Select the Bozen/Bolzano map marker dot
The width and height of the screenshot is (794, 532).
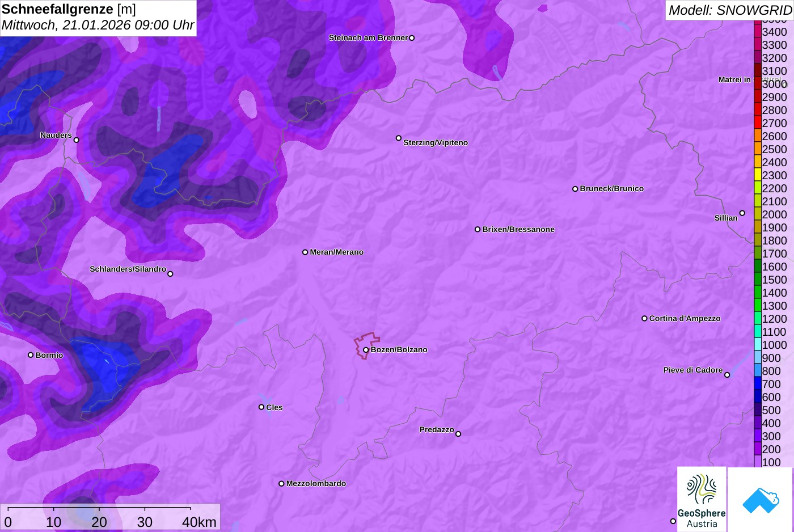click(x=366, y=350)
